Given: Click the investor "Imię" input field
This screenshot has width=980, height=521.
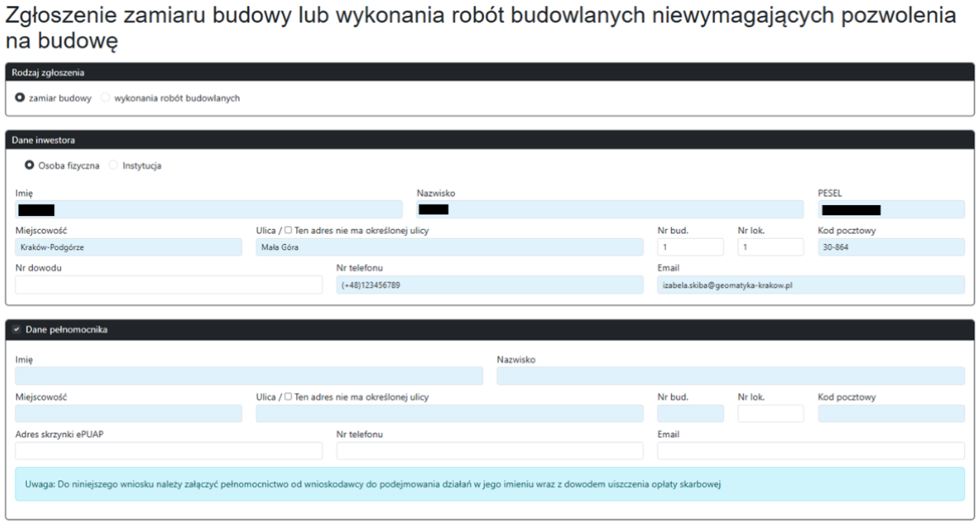Looking at the screenshot, I should coord(211,209).
